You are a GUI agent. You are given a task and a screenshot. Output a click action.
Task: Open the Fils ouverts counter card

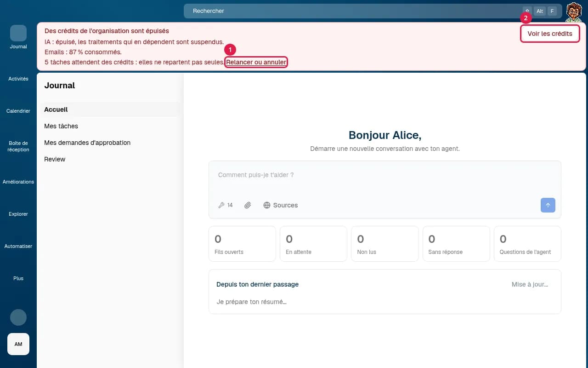pos(242,244)
